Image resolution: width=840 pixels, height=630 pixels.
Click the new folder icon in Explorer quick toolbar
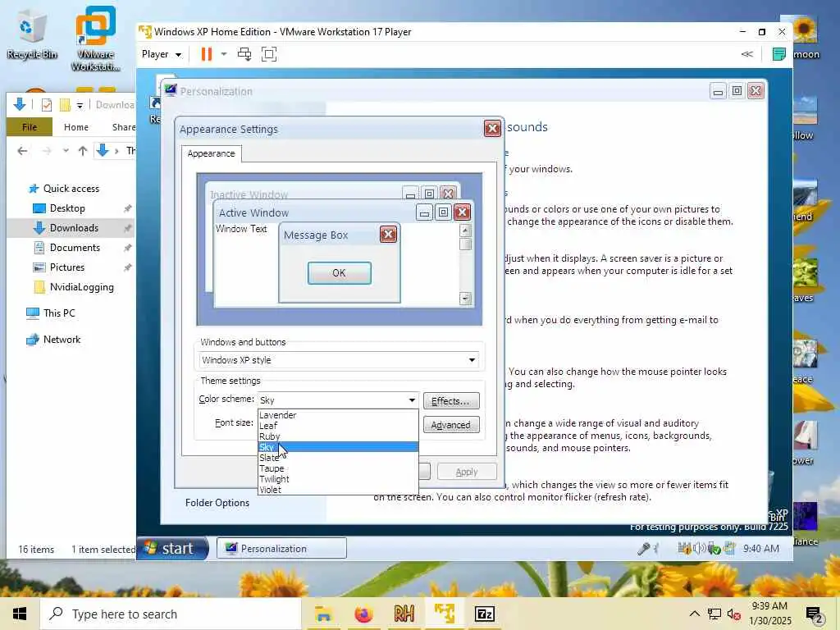click(x=65, y=105)
